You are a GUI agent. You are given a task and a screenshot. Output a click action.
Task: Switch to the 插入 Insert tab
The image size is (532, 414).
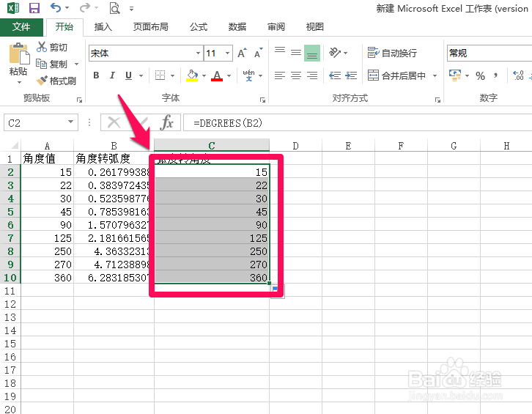click(x=103, y=27)
